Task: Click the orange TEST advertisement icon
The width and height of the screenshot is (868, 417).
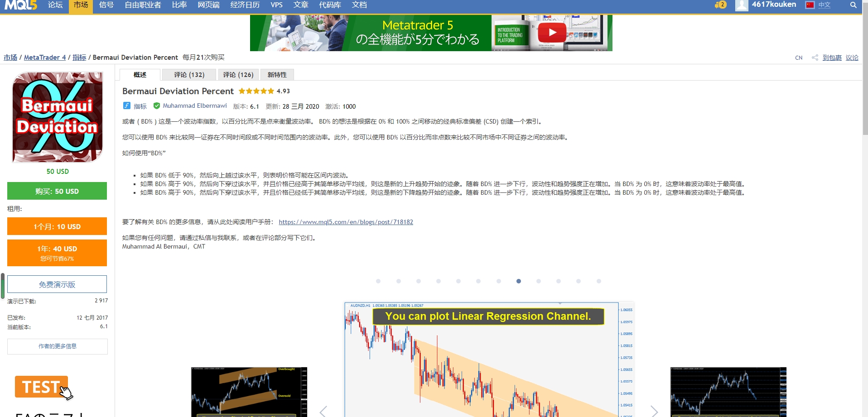Action: pyautogui.click(x=43, y=388)
